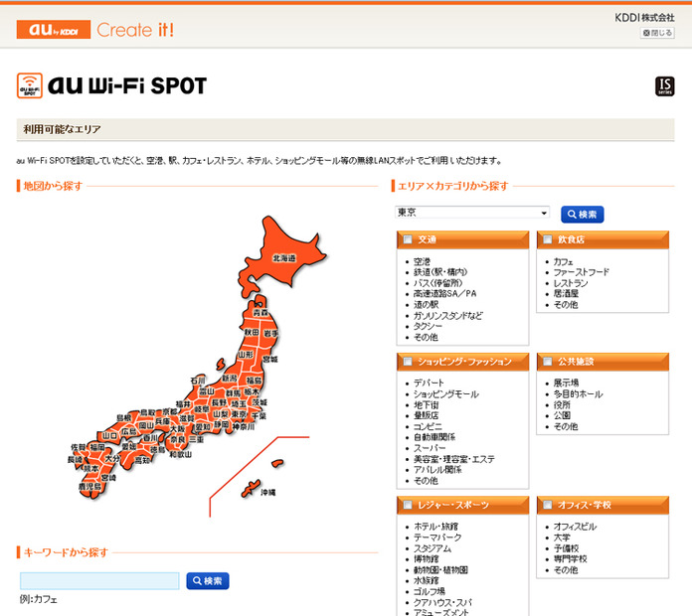The height and width of the screenshot is (616, 692).
Task: Select 鹿児島 prefecture on the map
Action: tap(89, 487)
